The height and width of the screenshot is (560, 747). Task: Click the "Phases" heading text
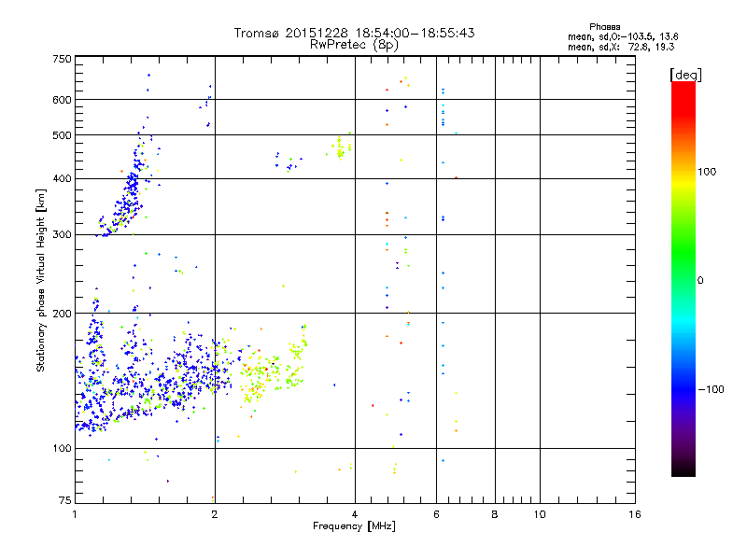click(x=604, y=27)
